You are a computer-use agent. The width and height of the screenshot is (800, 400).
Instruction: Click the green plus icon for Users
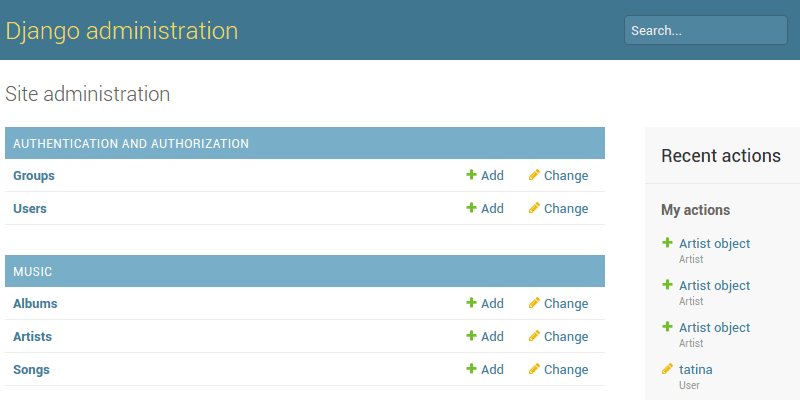click(x=471, y=208)
